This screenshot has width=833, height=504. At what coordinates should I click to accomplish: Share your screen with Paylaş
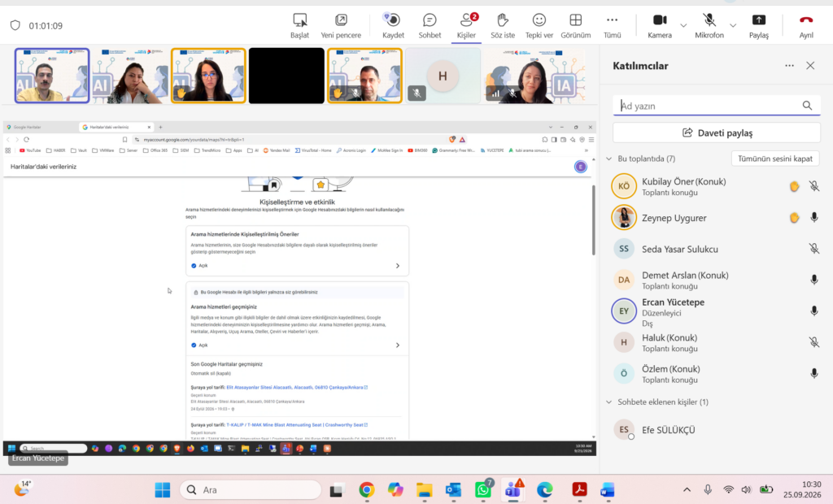(759, 25)
